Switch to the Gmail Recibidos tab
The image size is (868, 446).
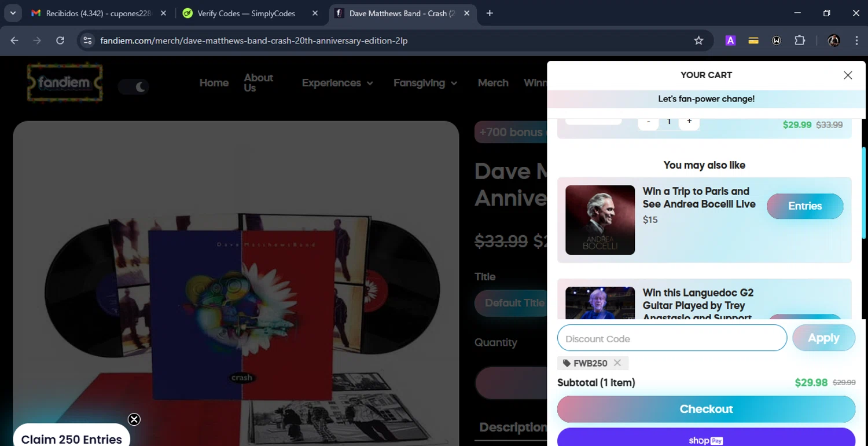98,13
